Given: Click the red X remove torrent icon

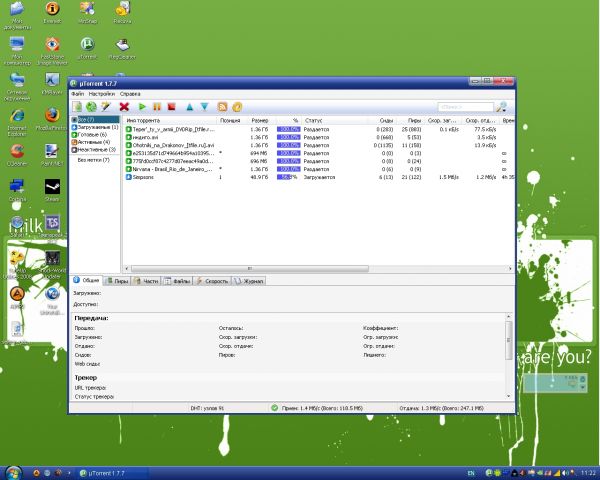Looking at the screenshot, I should pos(124,106).
